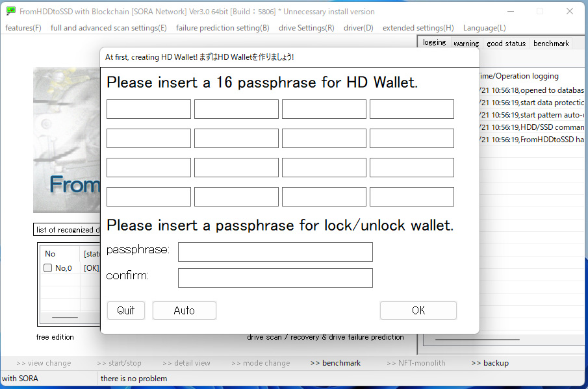Click the >> start/stop link
Image resolution: width=588 pixels, height=389 pixels.
click(x=119, y=363)
